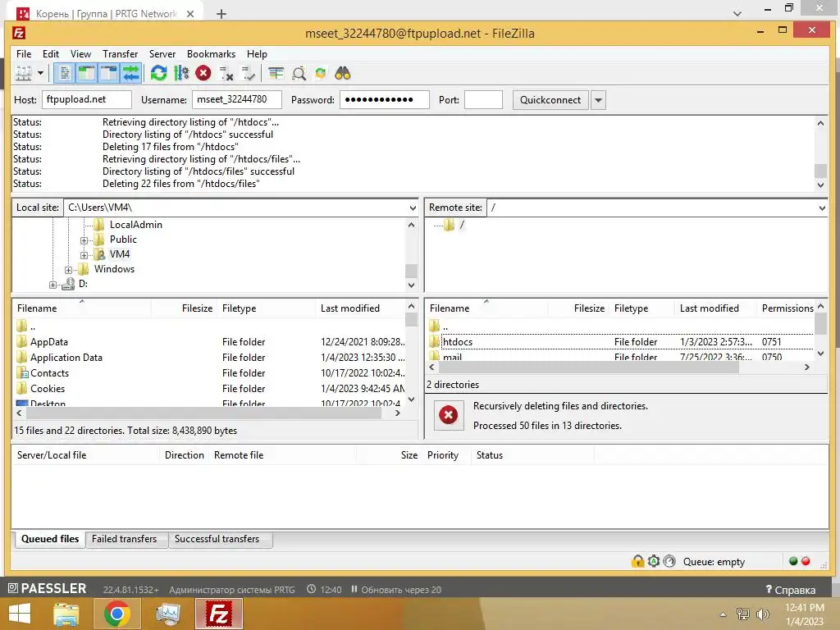Toggle message log display
840x630 pixels.
point(64,73)
